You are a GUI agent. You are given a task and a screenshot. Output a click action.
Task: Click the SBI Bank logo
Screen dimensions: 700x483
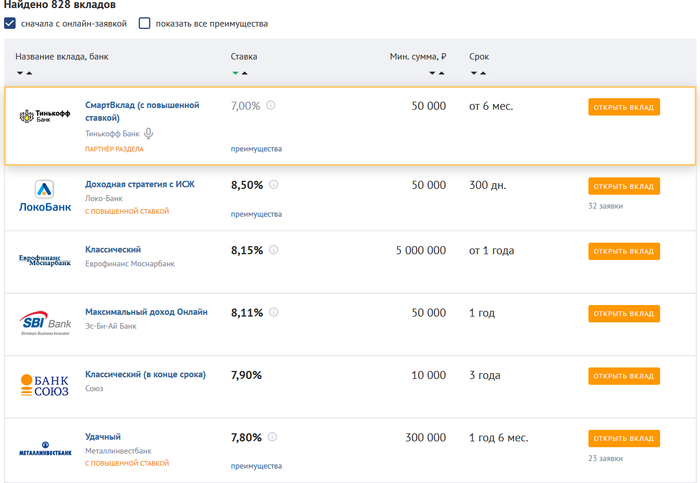45,323
